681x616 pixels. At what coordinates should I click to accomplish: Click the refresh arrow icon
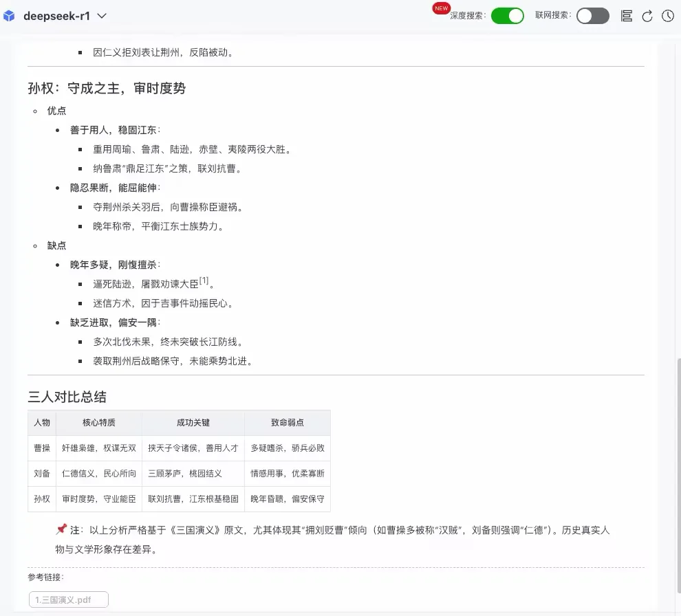[x=647, y=16]
